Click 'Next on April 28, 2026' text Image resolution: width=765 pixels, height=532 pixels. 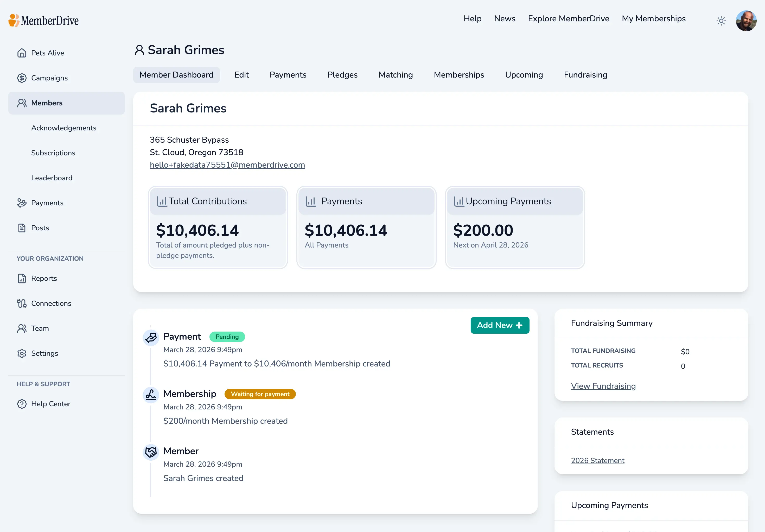pyautogui.click(x=490, y=245)
